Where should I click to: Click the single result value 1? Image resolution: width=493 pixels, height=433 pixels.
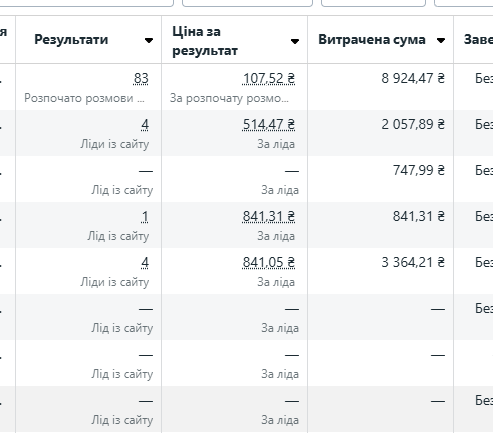tap(145, 217)
